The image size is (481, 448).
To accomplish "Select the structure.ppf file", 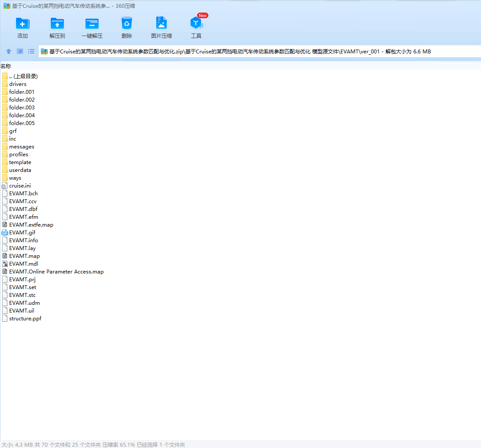I will click(22, 319).
